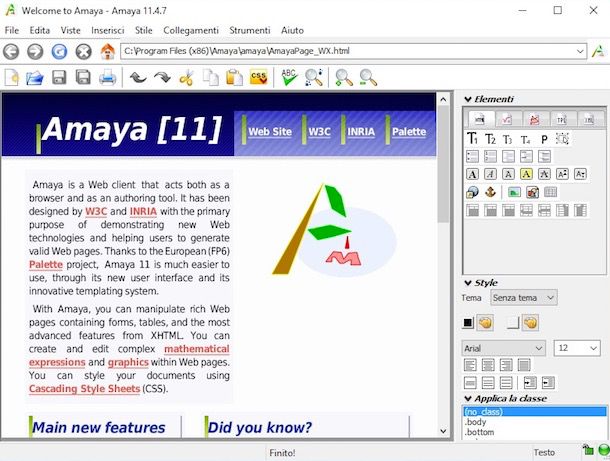Viewport: 610px width, 461px height.
Task: Center text in Style panel
Action: (488, 365)
